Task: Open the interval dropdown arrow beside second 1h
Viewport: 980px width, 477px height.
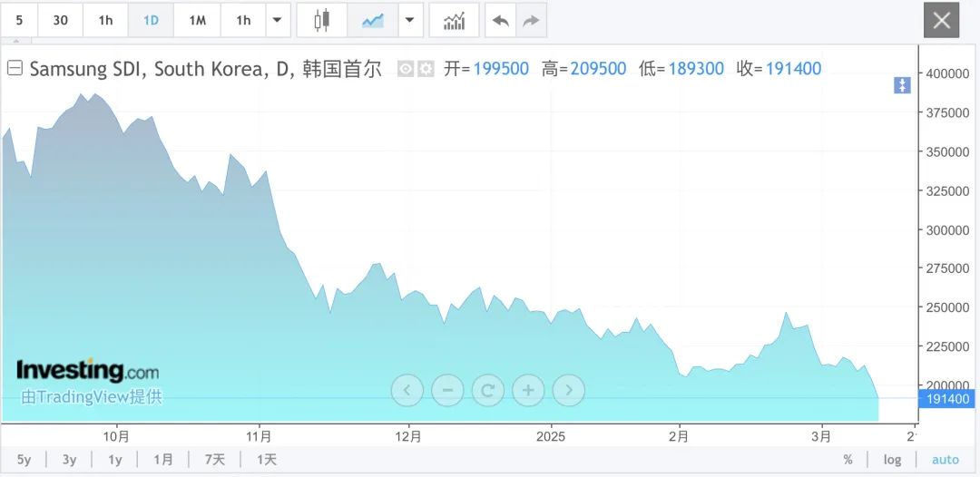Action: click(x=278, y=21)
